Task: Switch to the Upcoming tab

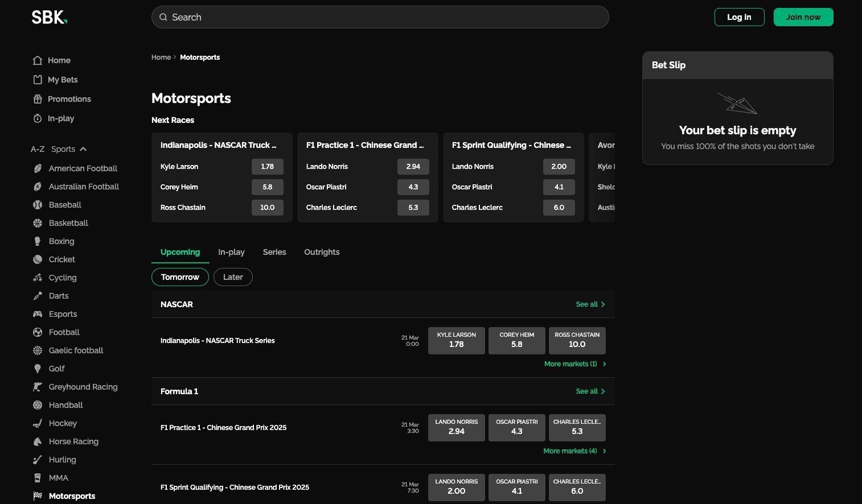Action: tap(180, 252)
